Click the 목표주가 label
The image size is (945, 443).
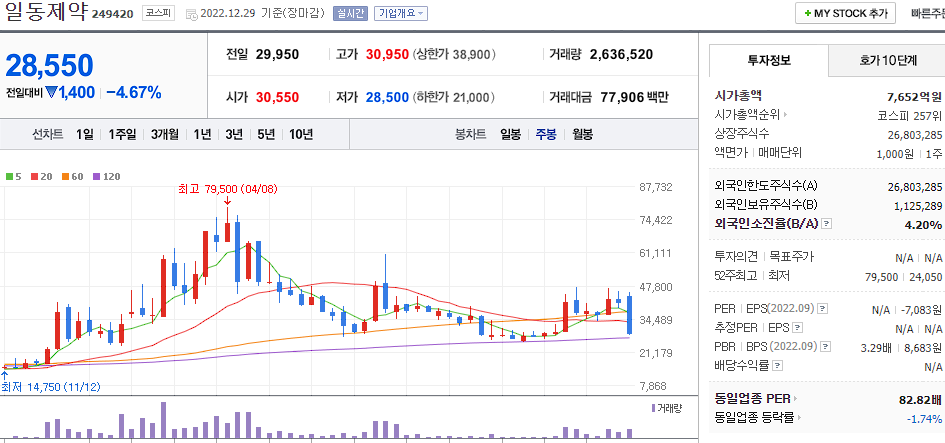[x=791, y=256]
